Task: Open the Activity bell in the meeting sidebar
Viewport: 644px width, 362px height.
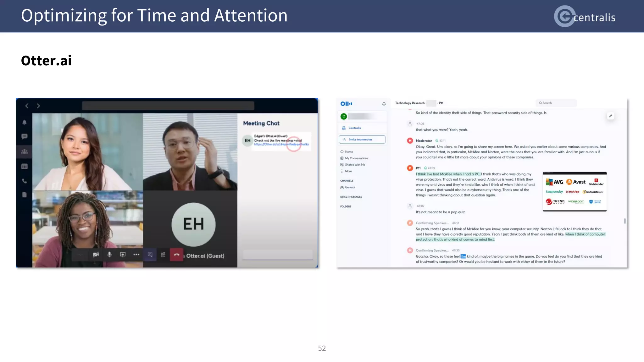Action: pyautogui.click(x=25, y=123)
